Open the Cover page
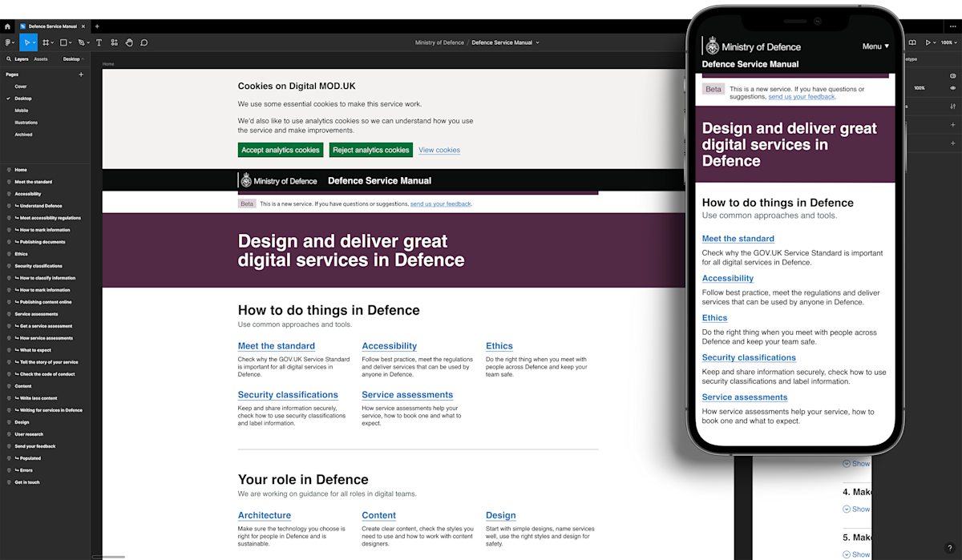 tap(21, 87)
